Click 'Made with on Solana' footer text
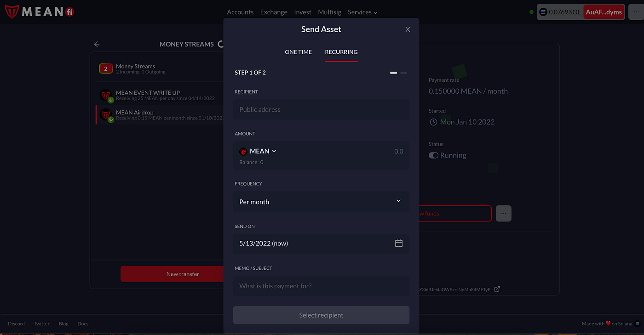The width and height of the screenshot is (644, 335). click(x=607, y=324)
